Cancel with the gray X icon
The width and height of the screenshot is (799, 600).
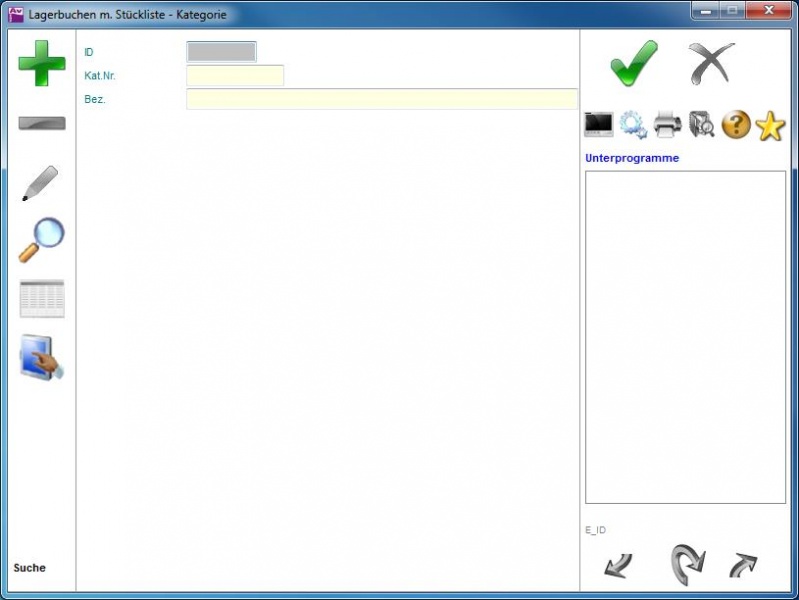(x=711, y=64)
